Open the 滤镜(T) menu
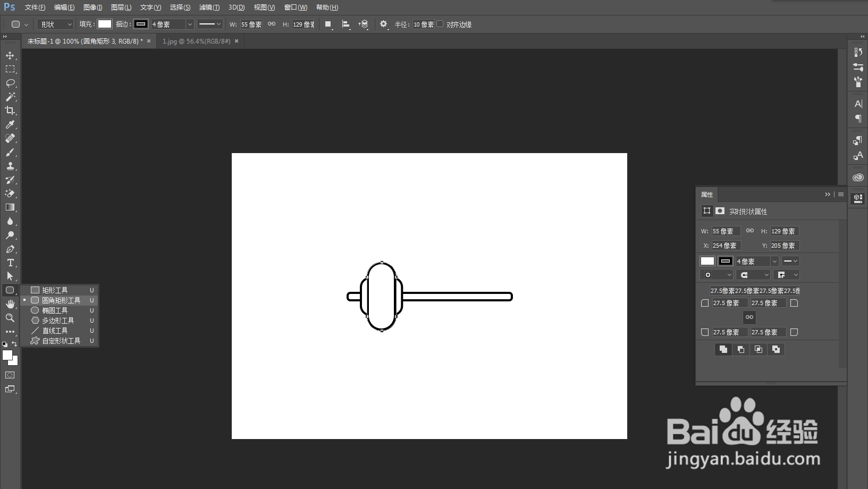Screen dimensions: 868x489 click(x=209, y=7)
